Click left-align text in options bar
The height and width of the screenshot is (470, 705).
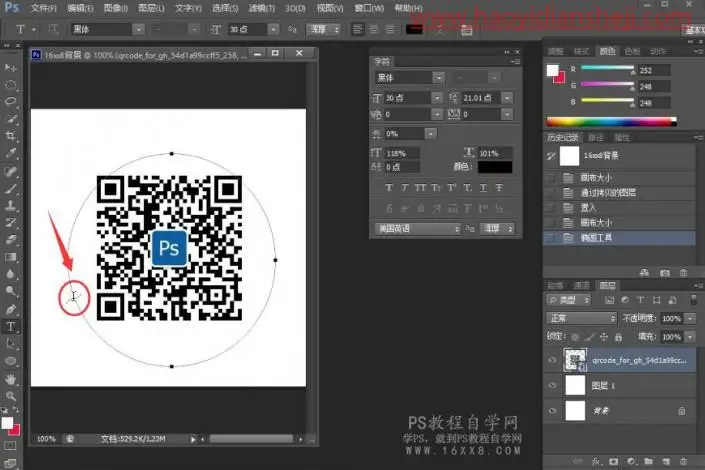coord(357,30)
